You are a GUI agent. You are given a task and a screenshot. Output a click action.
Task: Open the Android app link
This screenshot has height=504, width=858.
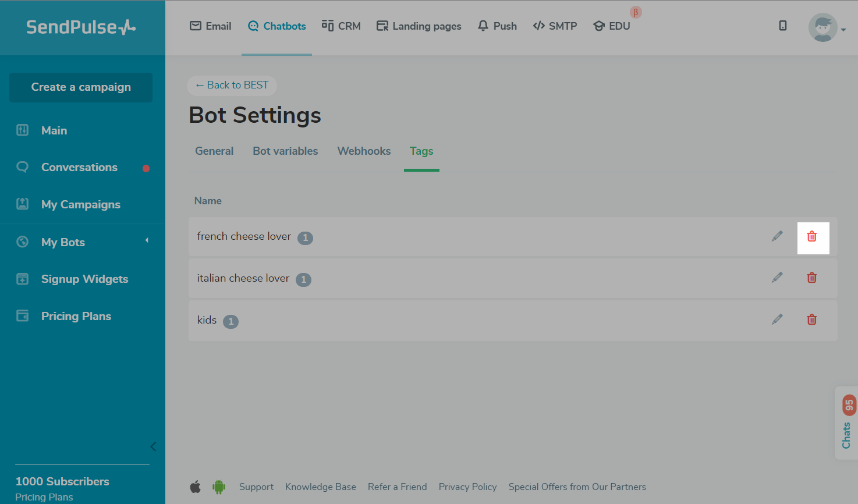click(219, 487)
